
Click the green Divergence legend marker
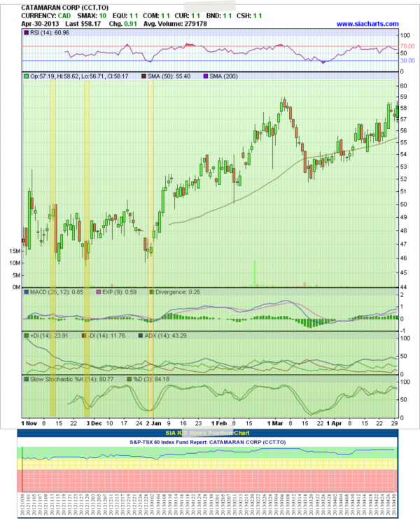coord(150,291)
